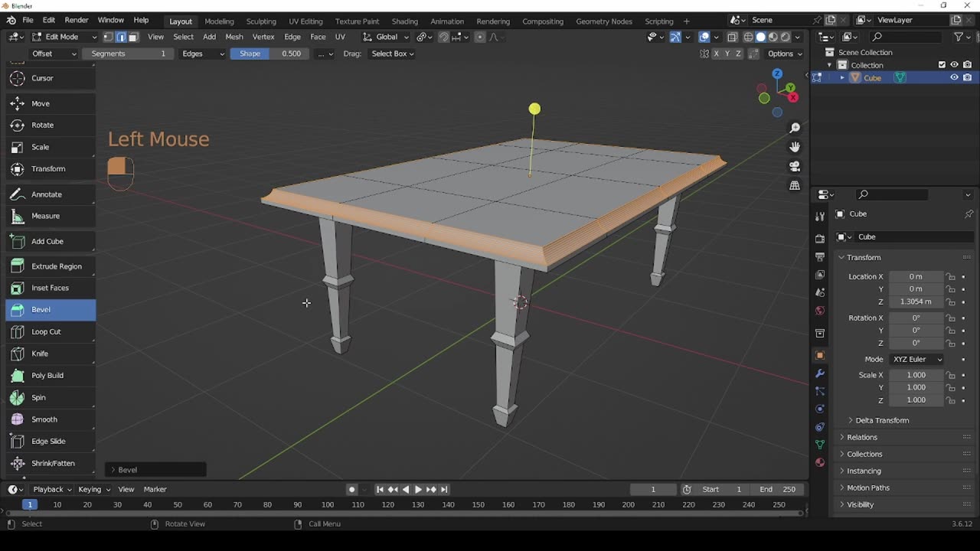
Task: Switch to the Sculpting workspace tab
Action: (x=261, y=21)
